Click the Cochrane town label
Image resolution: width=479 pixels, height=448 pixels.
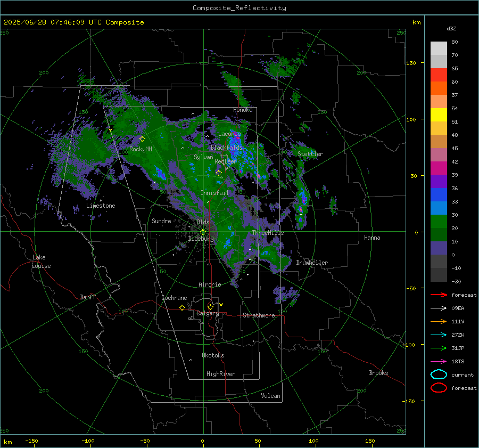174,298
